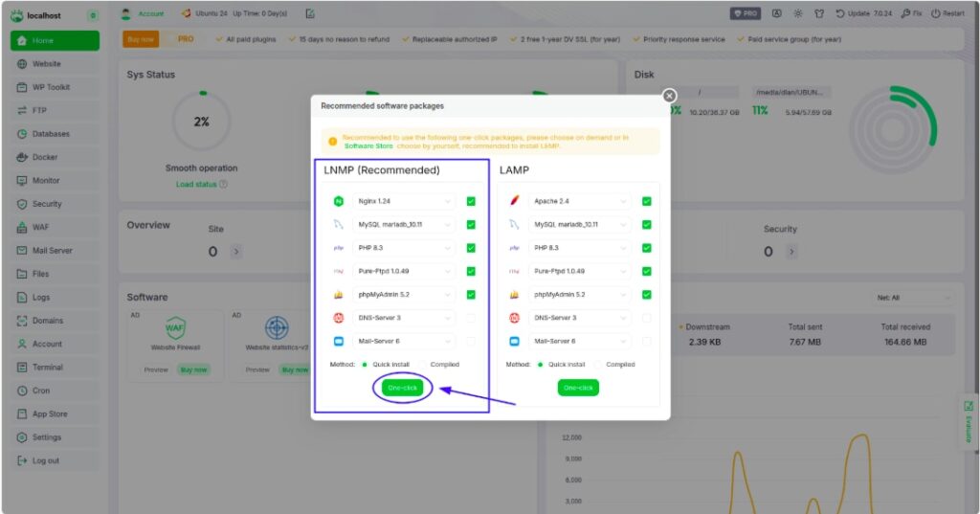
Task: Open WP Toolkit in sidebar menu
Action: coord(55,87)
